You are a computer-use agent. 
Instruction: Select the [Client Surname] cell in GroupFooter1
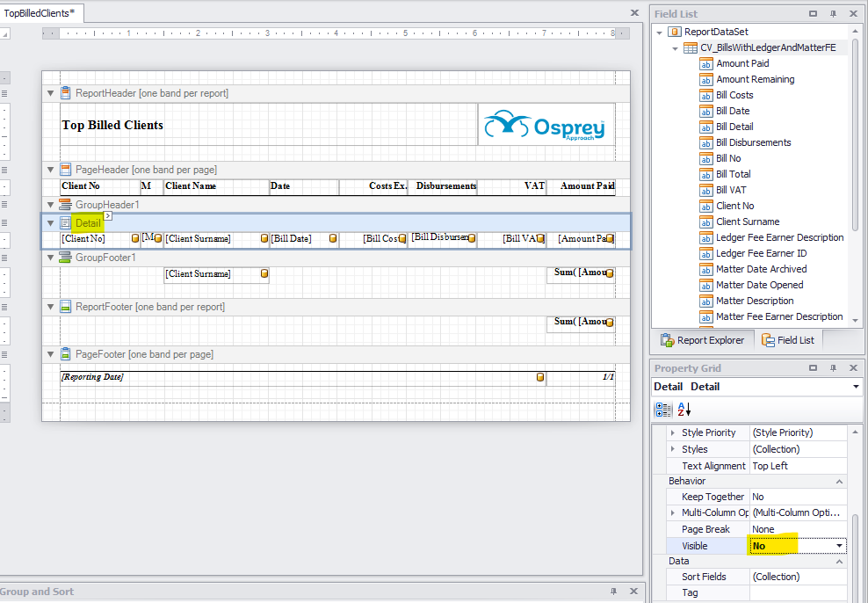pos(216,274)
